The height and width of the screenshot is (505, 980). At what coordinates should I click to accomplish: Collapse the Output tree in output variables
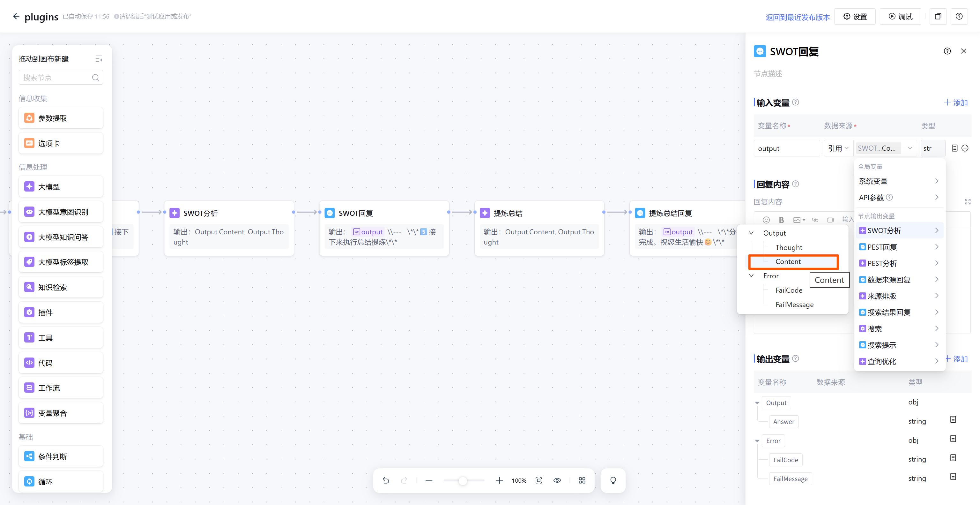click(757, 403)
